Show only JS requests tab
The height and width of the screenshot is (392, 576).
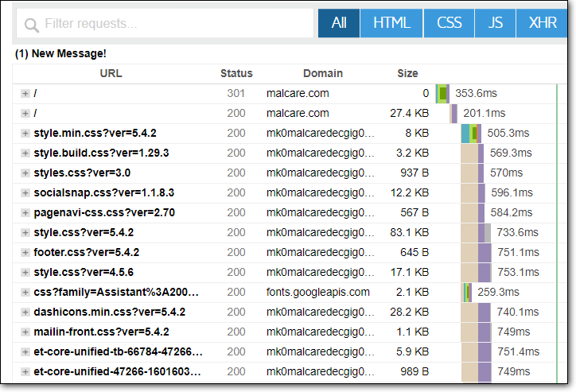tap(496, 23)
